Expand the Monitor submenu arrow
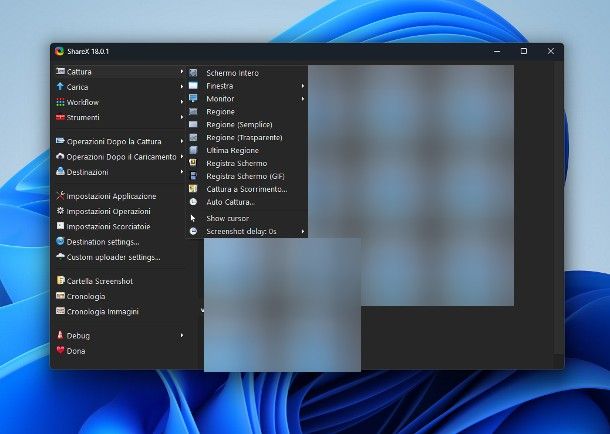 pos(303,99)
